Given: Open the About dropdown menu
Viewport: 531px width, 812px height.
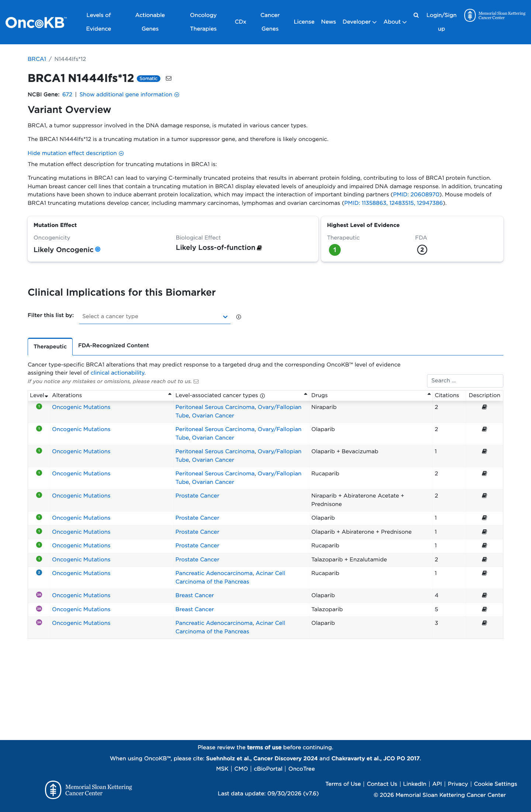Looking at the screenshot, I should click(395, 22).
